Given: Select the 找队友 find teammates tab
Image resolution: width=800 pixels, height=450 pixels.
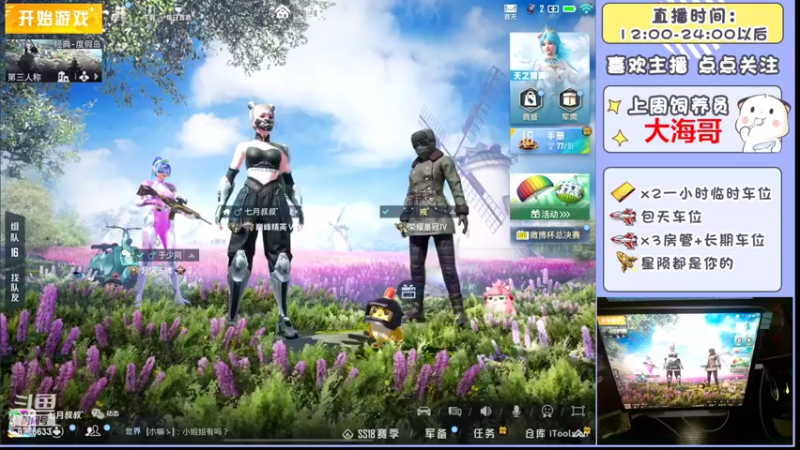Looking at the screenshot, I should click(15, 287).
